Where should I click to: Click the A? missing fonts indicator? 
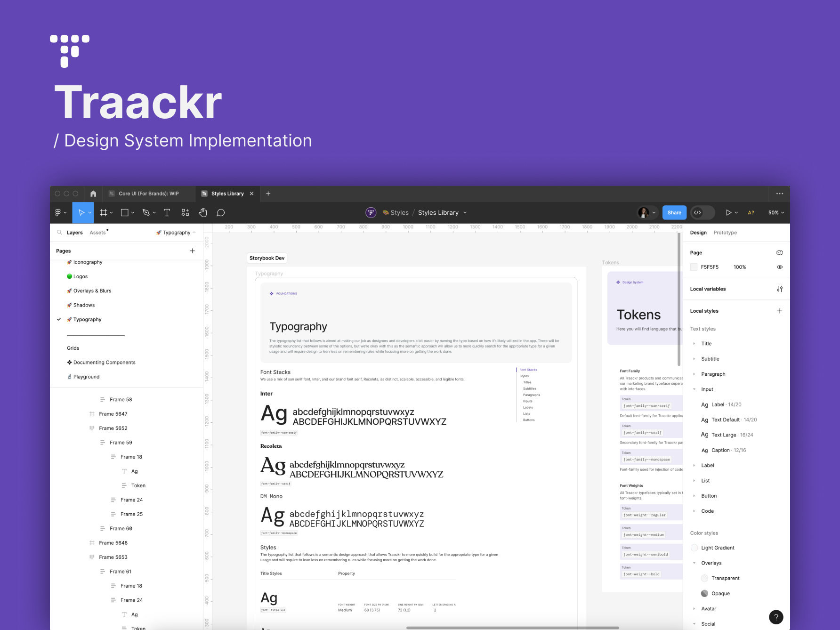(x=751, y=213)
